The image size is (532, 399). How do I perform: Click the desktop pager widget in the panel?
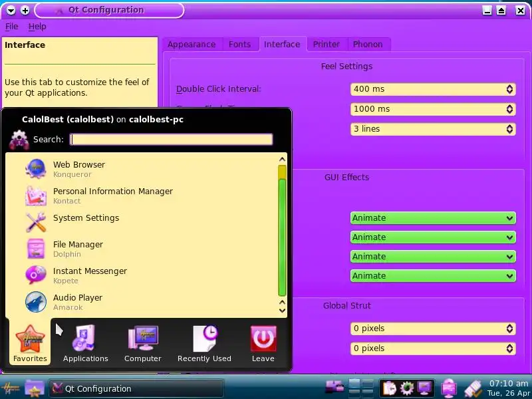pyautogui.click(x=361, y=388)
